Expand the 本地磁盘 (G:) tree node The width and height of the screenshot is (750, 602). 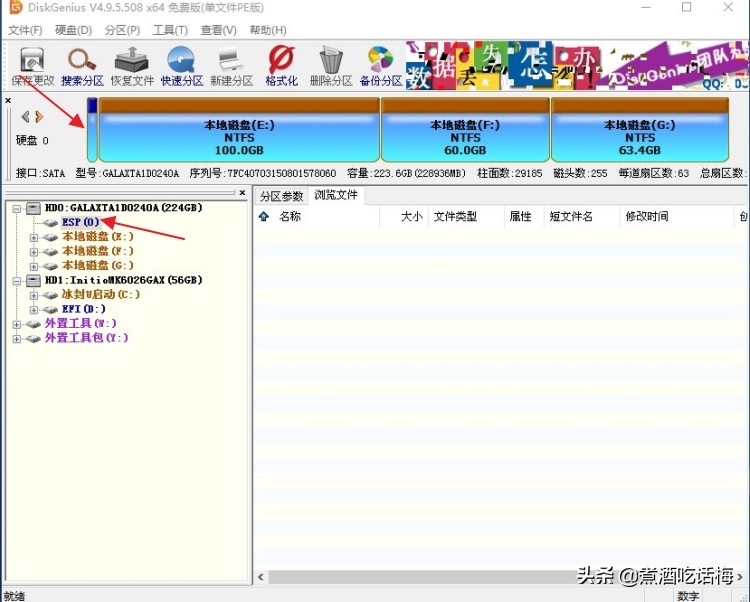click(33, 266)
